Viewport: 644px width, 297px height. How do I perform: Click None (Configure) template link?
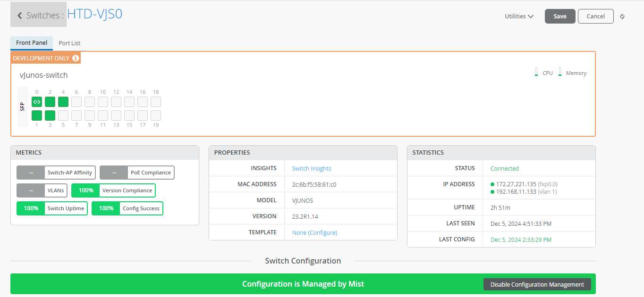click(x=314, y=232)
